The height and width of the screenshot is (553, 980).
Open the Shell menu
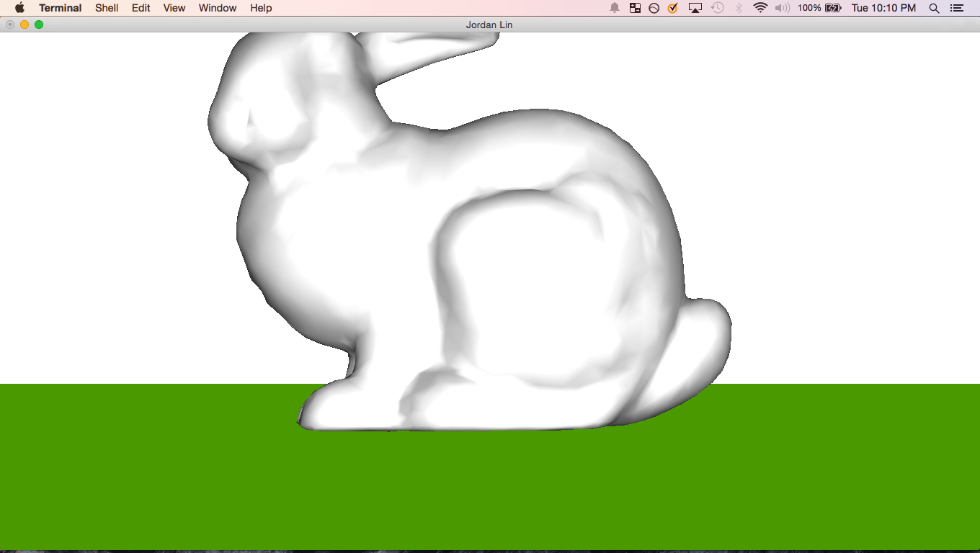[107, 8]
